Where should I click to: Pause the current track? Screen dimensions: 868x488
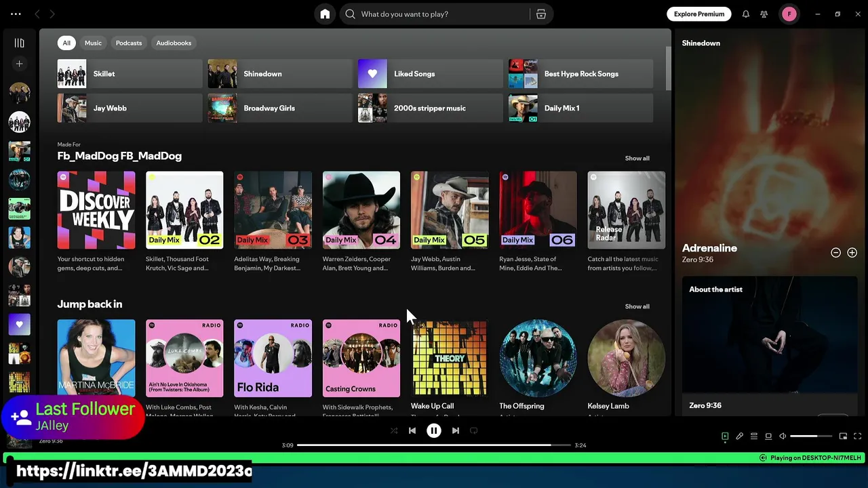coord(434,430)
